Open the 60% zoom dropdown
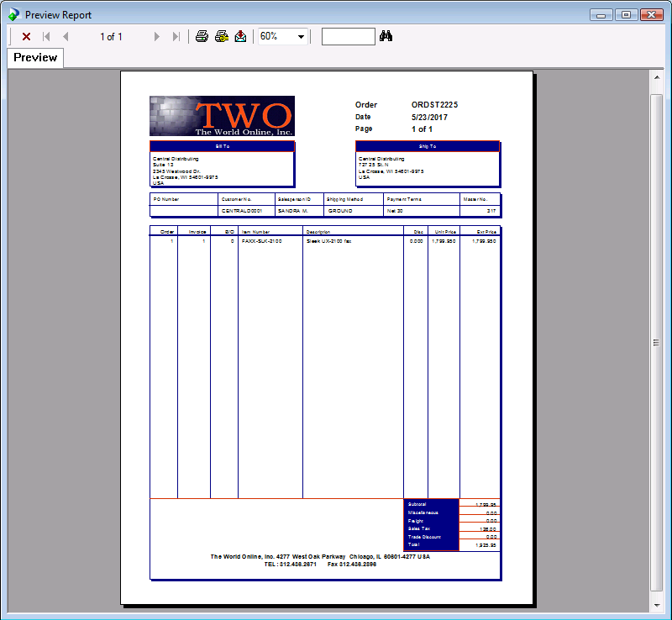This screenshot has height=620, width=672. 301,37
